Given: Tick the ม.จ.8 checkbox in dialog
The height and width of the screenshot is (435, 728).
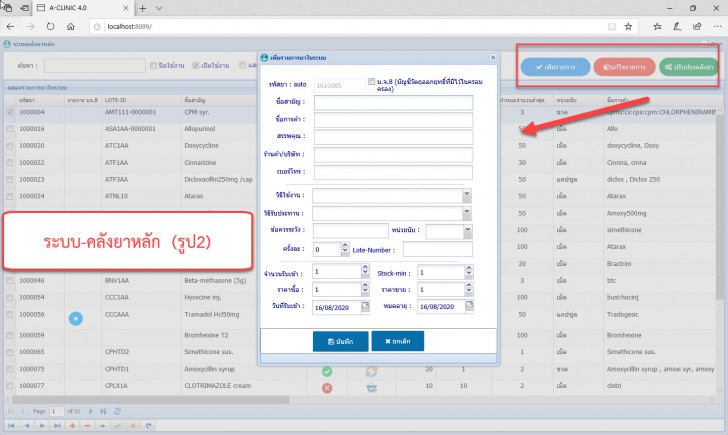Looking at the screenshot, I should point(371,82).
